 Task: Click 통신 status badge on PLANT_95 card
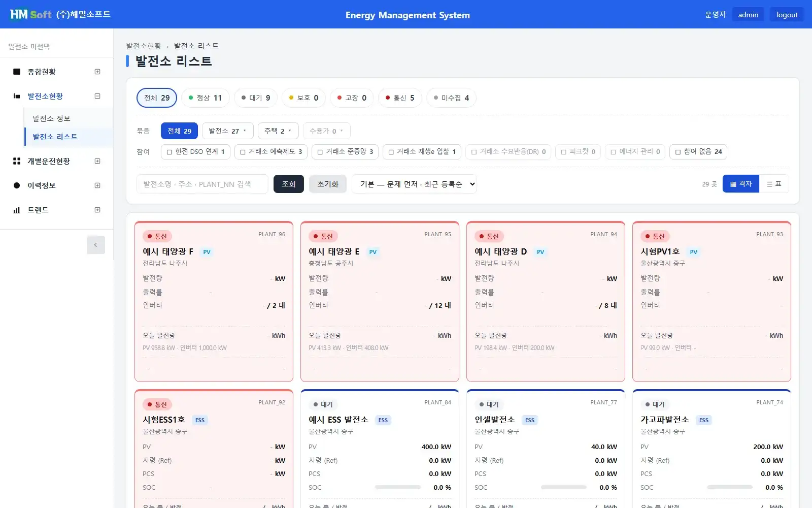pyautogui.click(x=323, y=236)
